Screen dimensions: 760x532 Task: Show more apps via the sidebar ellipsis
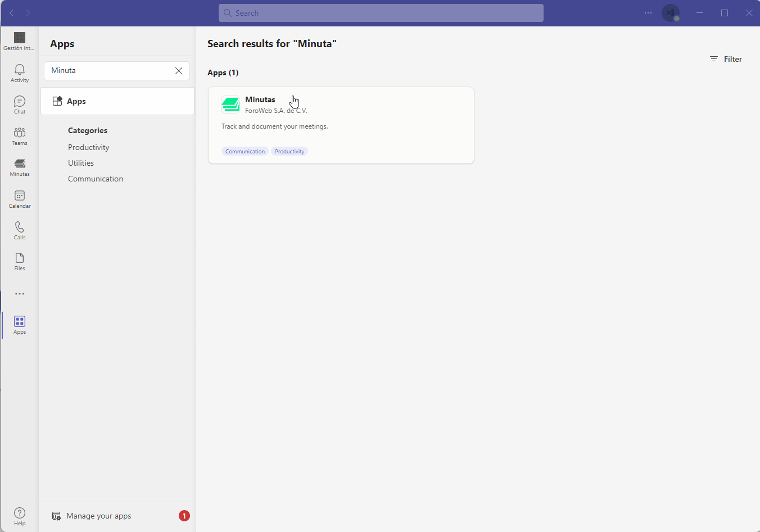click(20, 294)
